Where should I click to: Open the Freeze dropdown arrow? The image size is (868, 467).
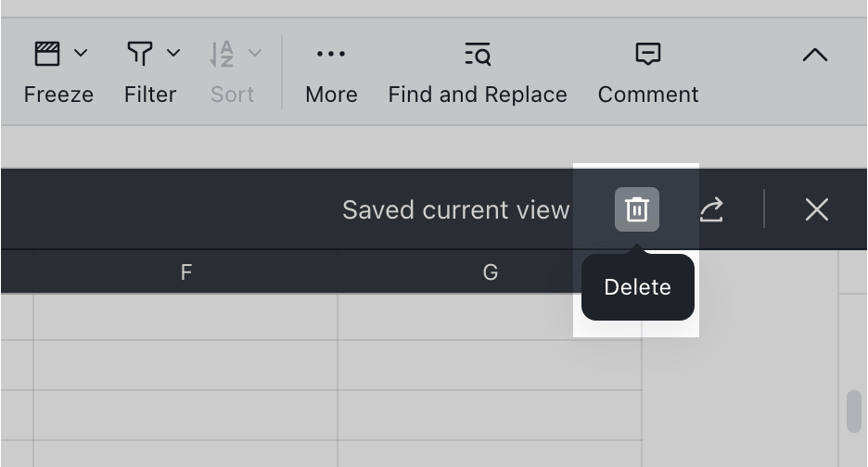click(x=81, y=54)
